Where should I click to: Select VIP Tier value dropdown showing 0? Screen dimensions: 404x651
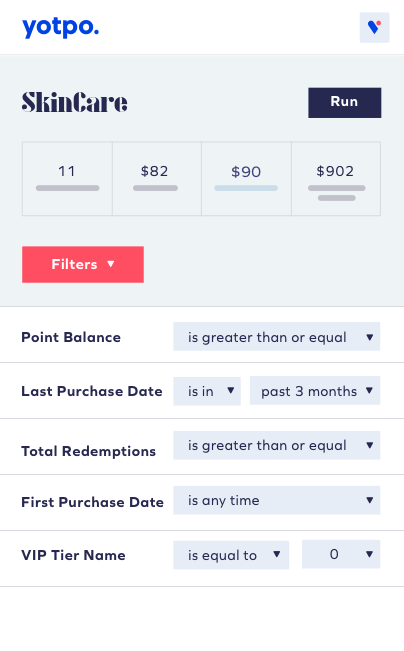341,554
